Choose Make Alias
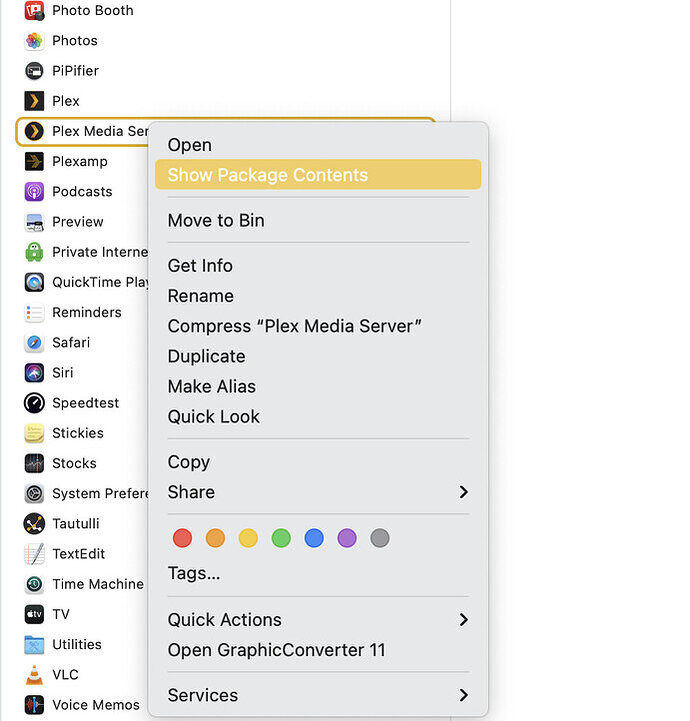Viewport: 690px width, 721px height. click(318, 387)
